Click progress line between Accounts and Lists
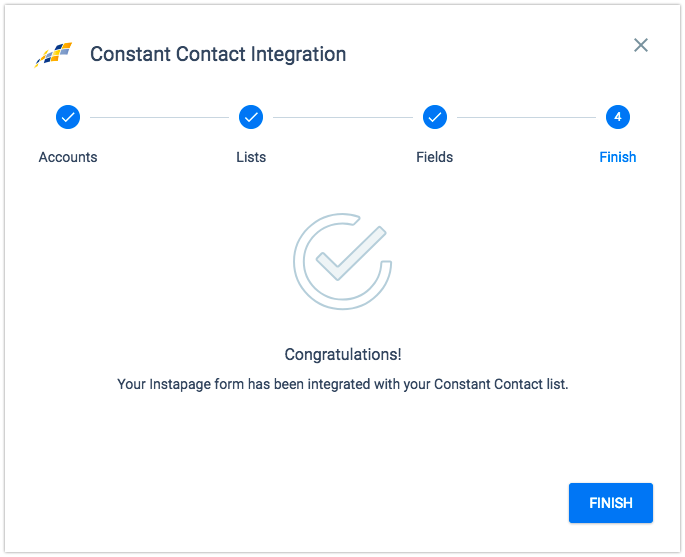The image size is (685, 557). (159, 117)
